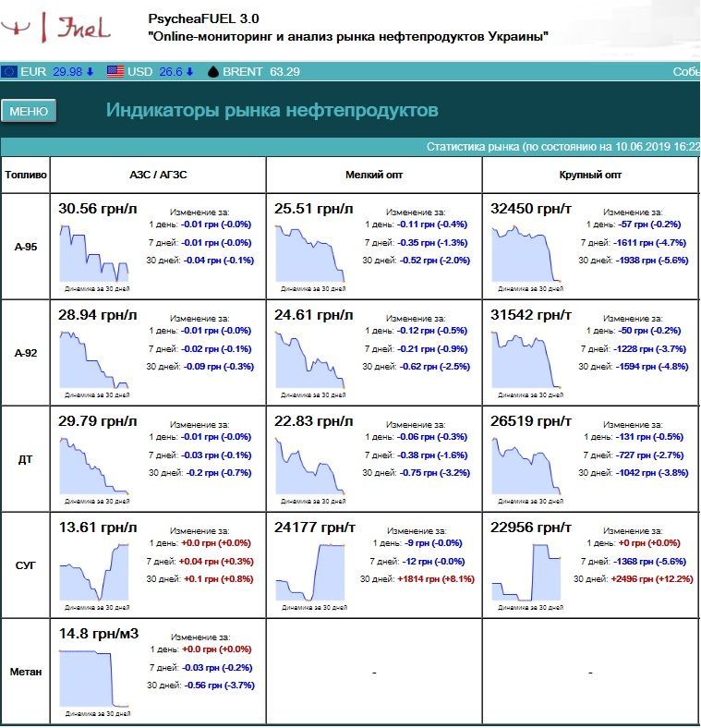Screen dimensions: 701x728
Task: Click the EUR rate down arrow
Action: (x=91, y=71)
